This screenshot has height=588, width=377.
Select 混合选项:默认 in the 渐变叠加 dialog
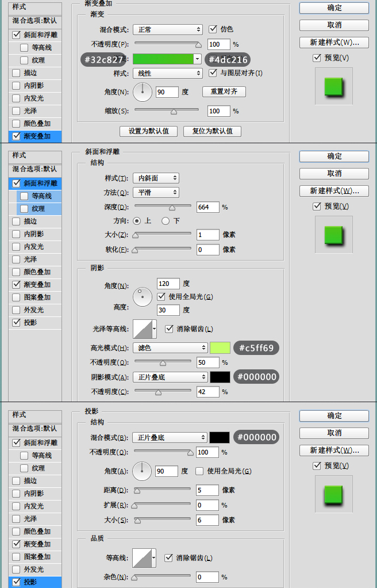35,21
